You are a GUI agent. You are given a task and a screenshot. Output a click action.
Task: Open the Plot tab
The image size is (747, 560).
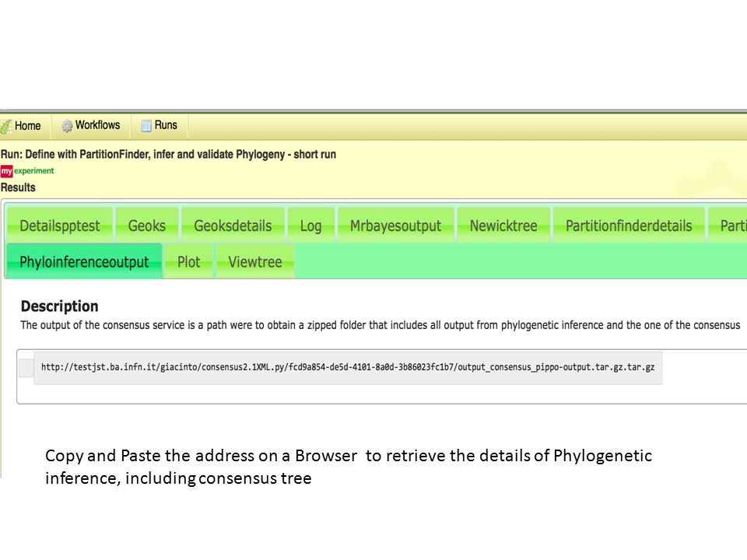(x=188, y=261)
